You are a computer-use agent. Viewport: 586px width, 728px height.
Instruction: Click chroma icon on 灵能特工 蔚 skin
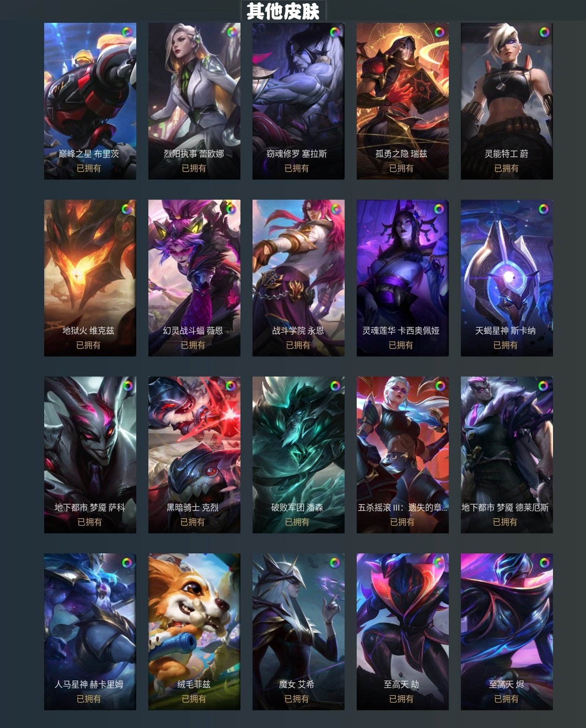click(544, 33)
